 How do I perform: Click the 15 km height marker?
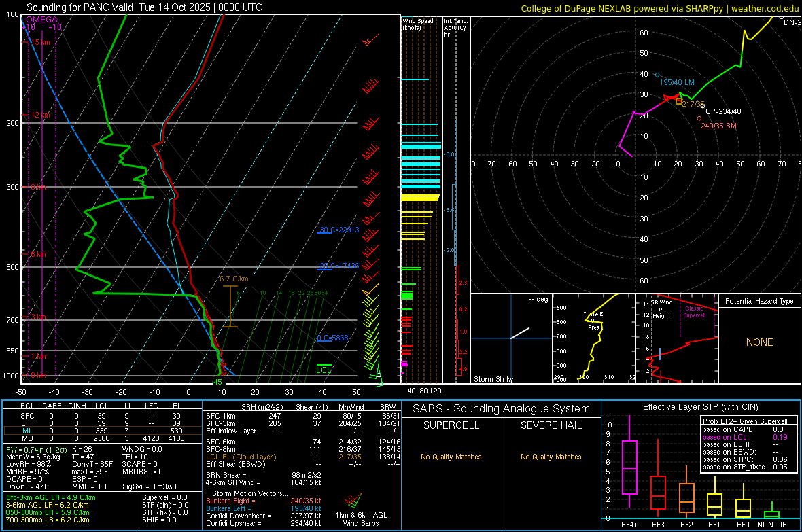[40, 42]
